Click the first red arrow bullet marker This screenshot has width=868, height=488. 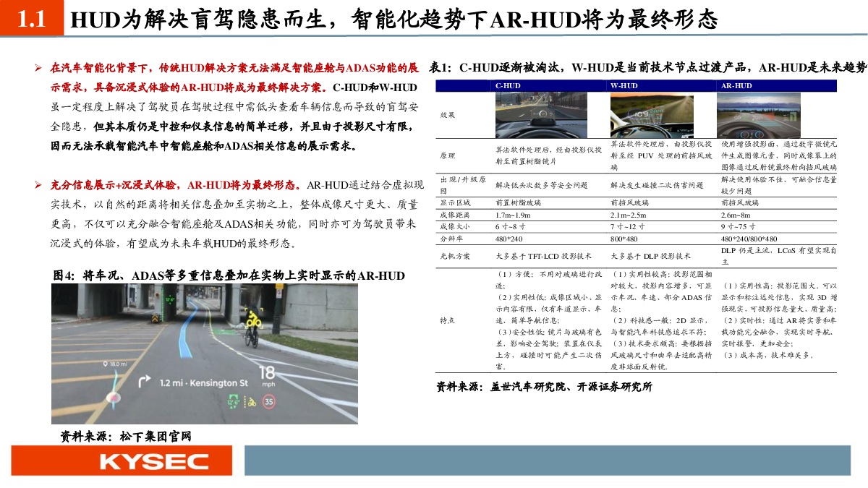(41, 69)
